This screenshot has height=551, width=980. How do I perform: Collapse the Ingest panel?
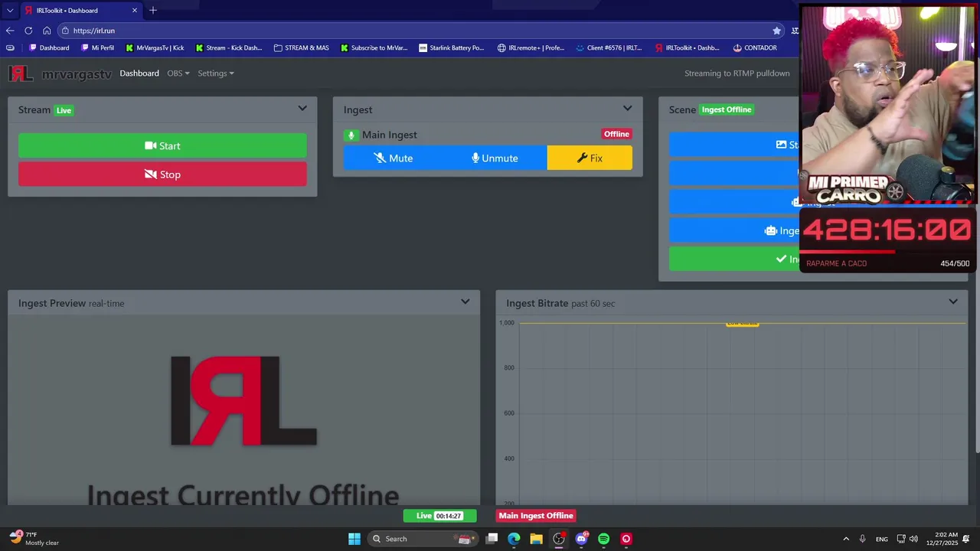tap(627, 109)
